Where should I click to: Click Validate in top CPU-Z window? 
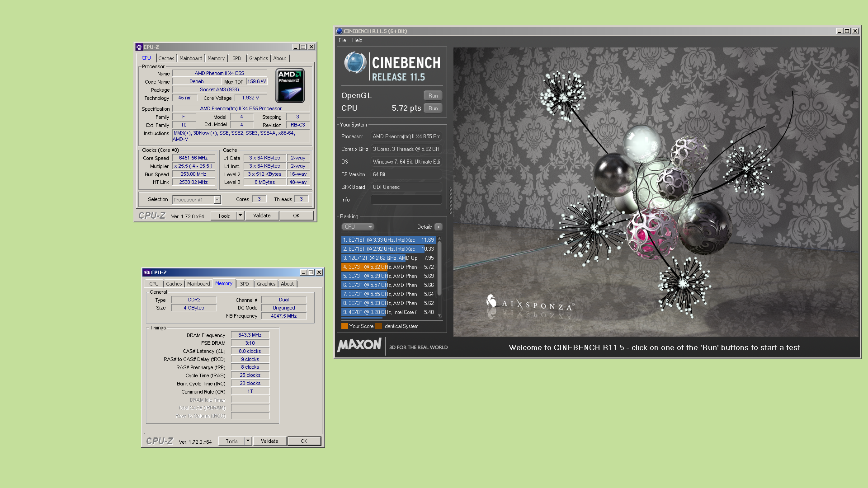tap(262, 216)
